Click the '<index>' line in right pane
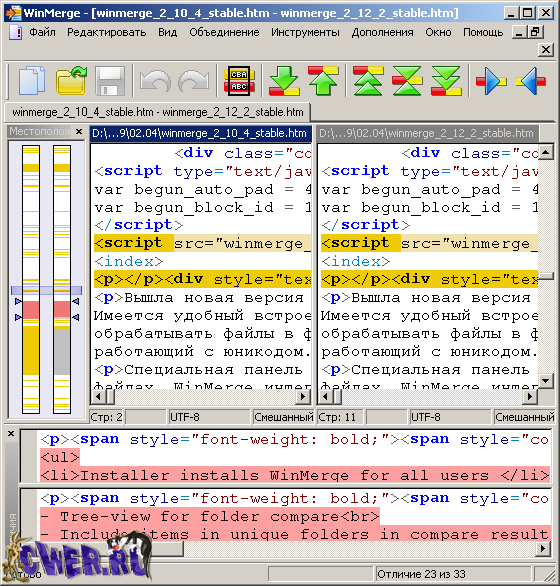Viewport: 560px width, 586px height. [356, 261]
